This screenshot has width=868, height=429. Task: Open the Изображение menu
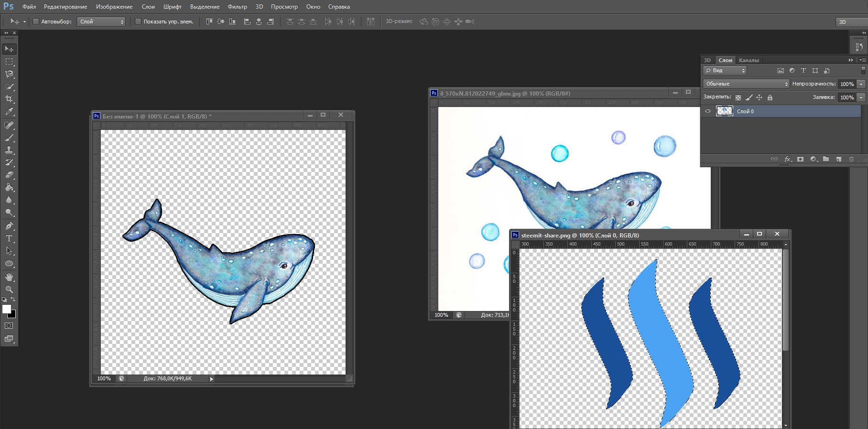coord(114,7)
